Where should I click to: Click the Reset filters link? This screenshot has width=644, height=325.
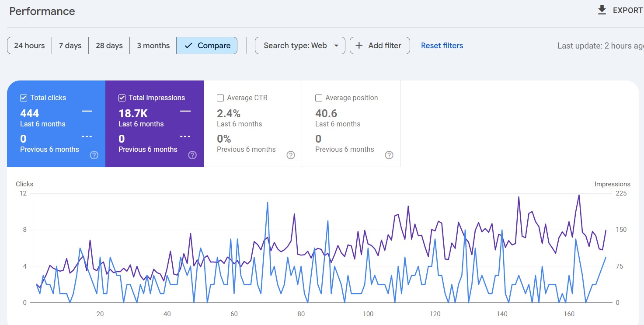(442, 45)
